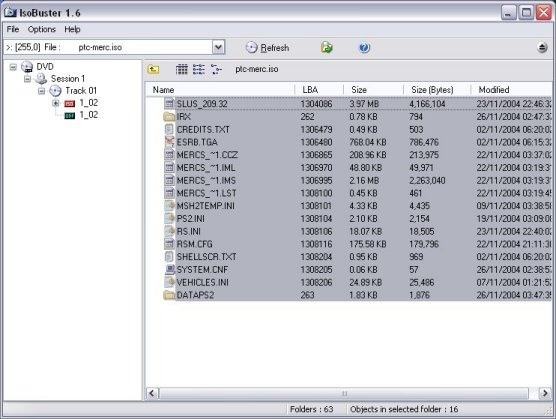
Task: Select Session 1 in the tree
Action: 68,79
